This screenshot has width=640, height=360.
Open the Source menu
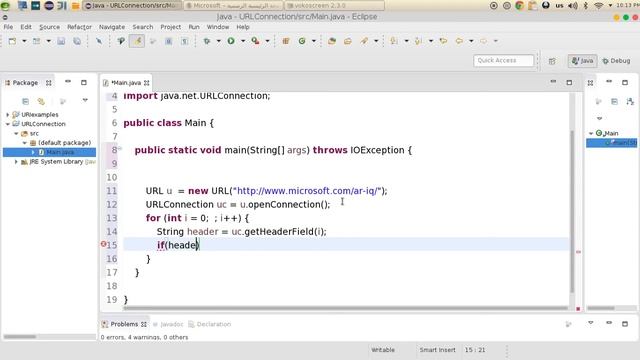click(49, 27)
